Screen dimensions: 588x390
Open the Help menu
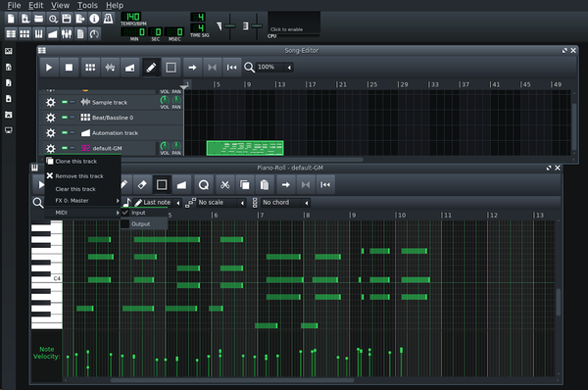coord(115,5)
